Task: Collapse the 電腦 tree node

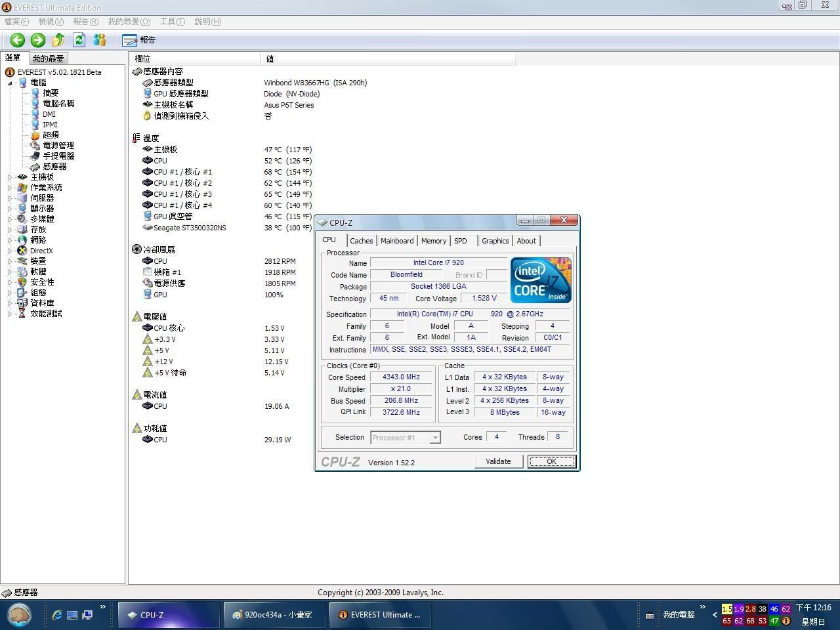Action: (x=10, y=83)
